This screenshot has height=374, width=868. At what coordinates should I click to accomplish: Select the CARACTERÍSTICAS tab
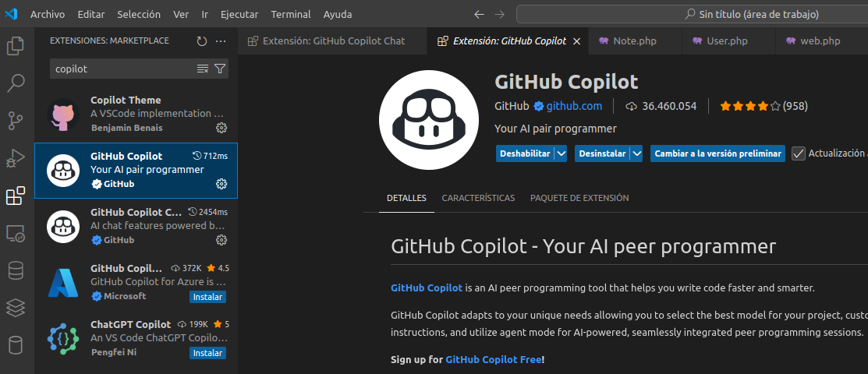478,197
